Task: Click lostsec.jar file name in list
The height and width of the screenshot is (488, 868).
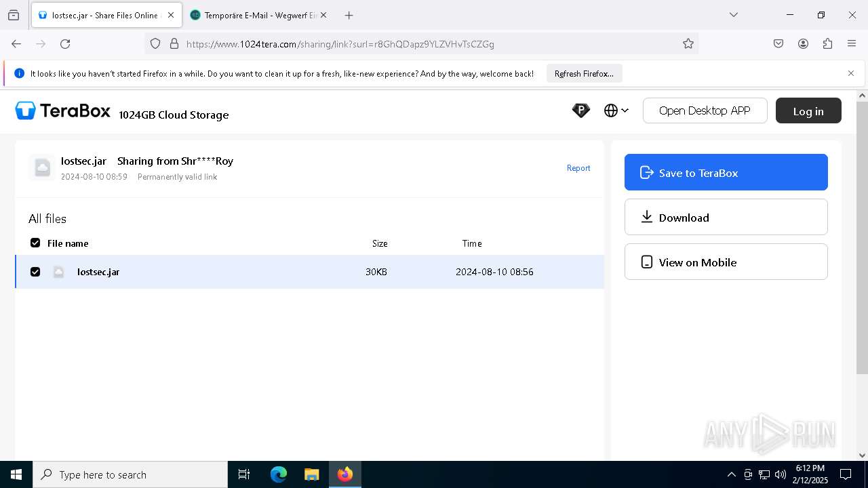Action: [x=98, y=272]
